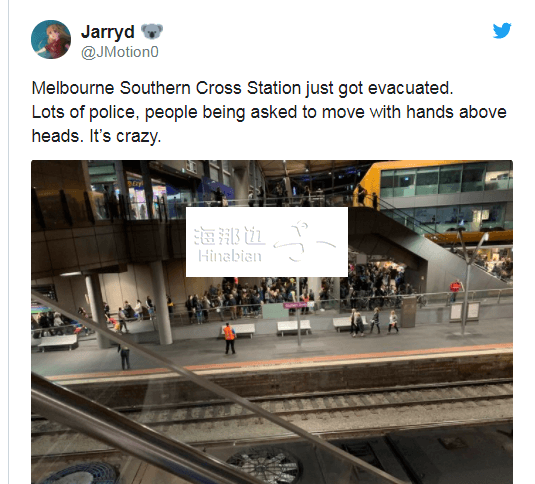Click the train tracks in the photo
Screen dimensions: 535x484
272,408
